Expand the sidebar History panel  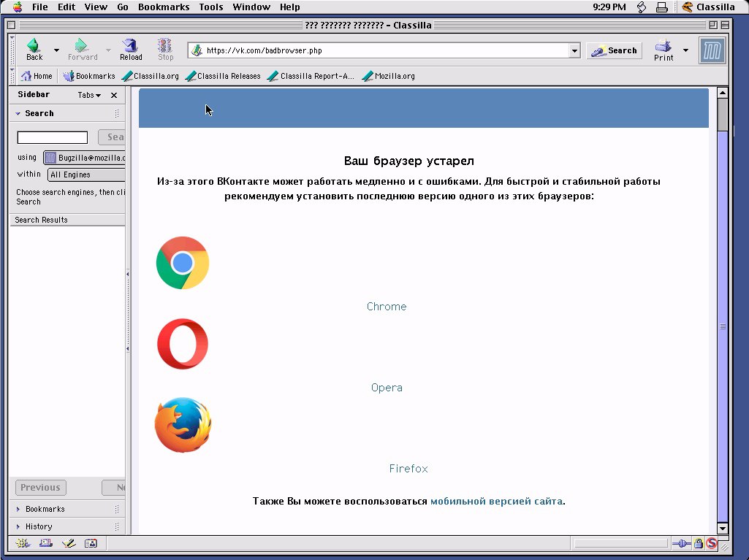point(18,526)
